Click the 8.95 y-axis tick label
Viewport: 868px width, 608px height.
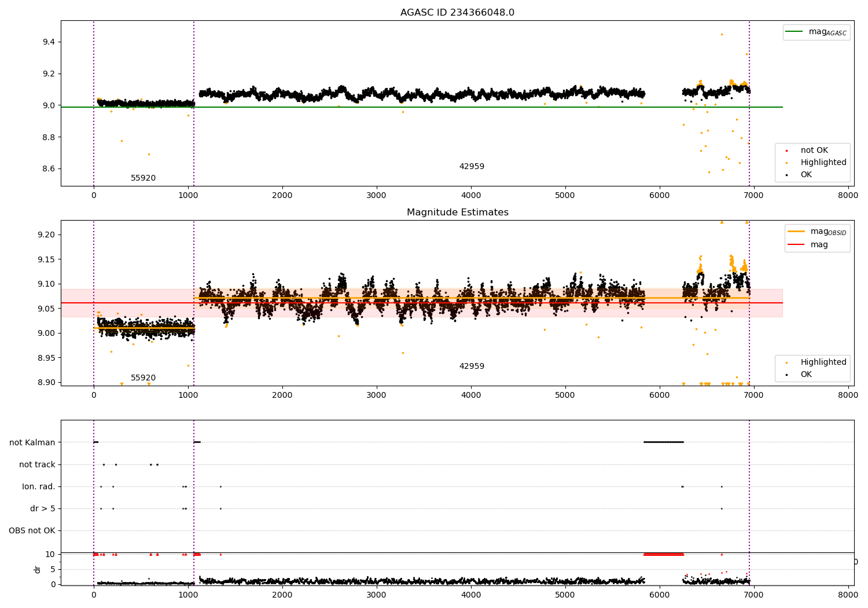click(46, 358)
